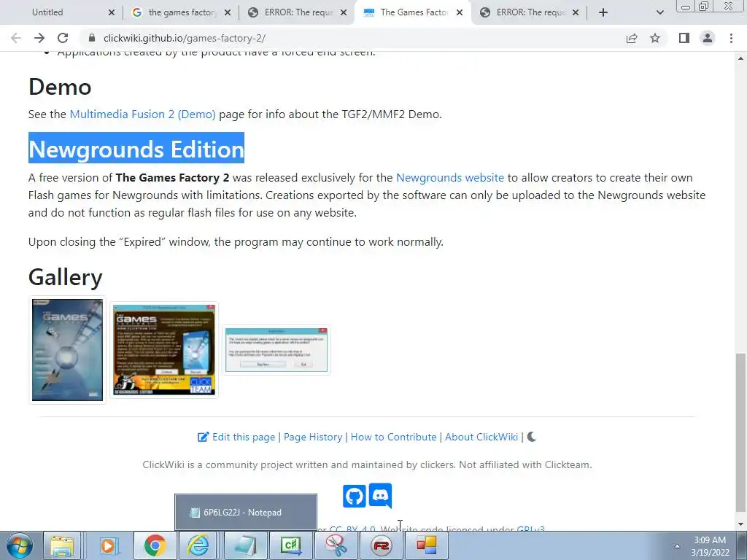Switch to 'the games factory' Google tab

coord(181,12)
